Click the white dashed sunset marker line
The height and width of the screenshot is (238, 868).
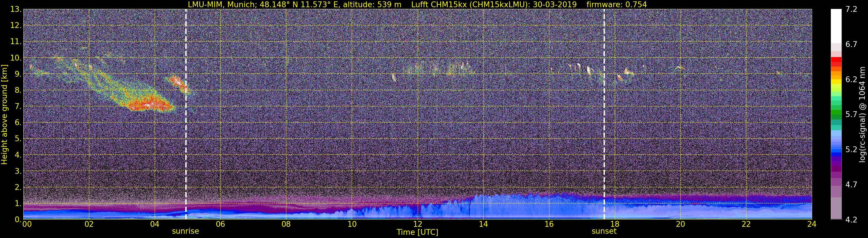click(604, 114)
